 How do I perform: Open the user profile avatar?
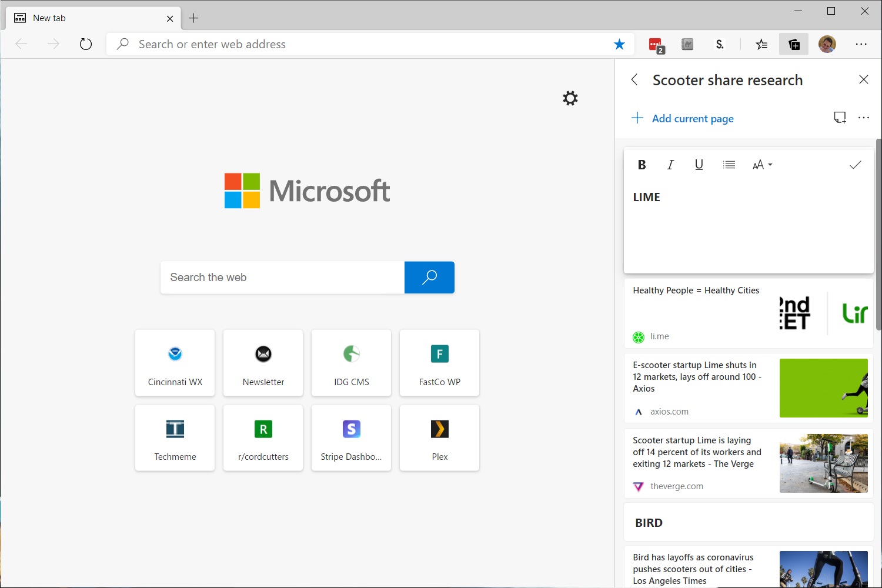tap(827, 44)
